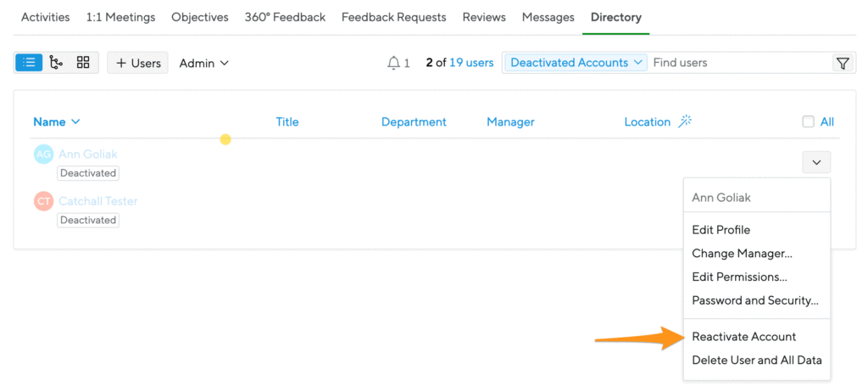Go to the Objectives tab

coord(200,17)
